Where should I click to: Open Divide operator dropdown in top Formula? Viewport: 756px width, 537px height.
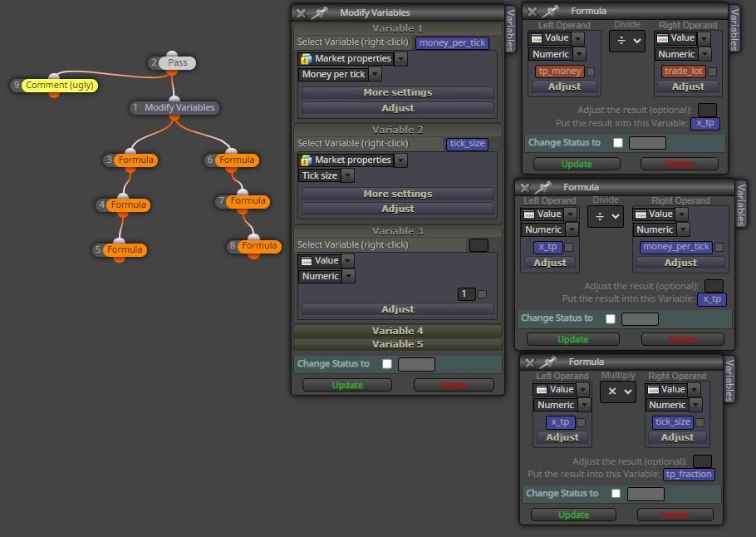[627, 41]
